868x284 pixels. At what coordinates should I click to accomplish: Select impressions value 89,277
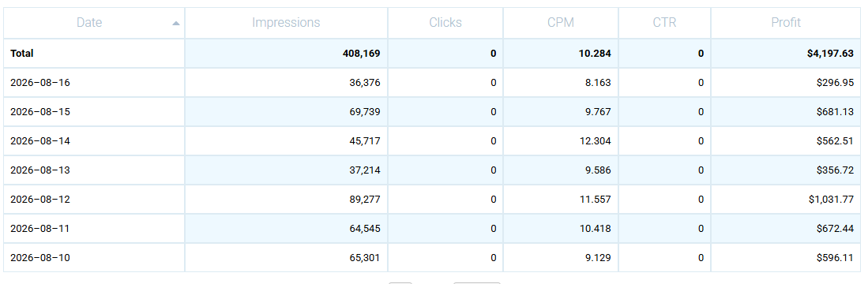[365, 199]
